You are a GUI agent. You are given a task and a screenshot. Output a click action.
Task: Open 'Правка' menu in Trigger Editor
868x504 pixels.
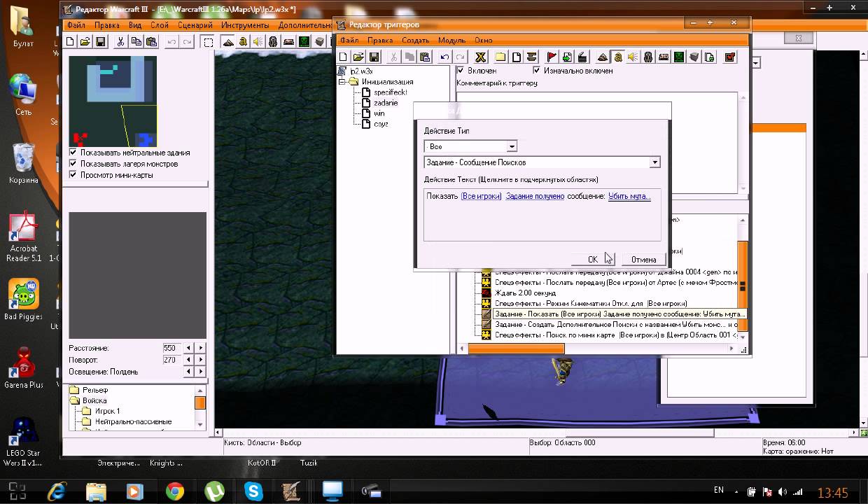pos(380,41)
